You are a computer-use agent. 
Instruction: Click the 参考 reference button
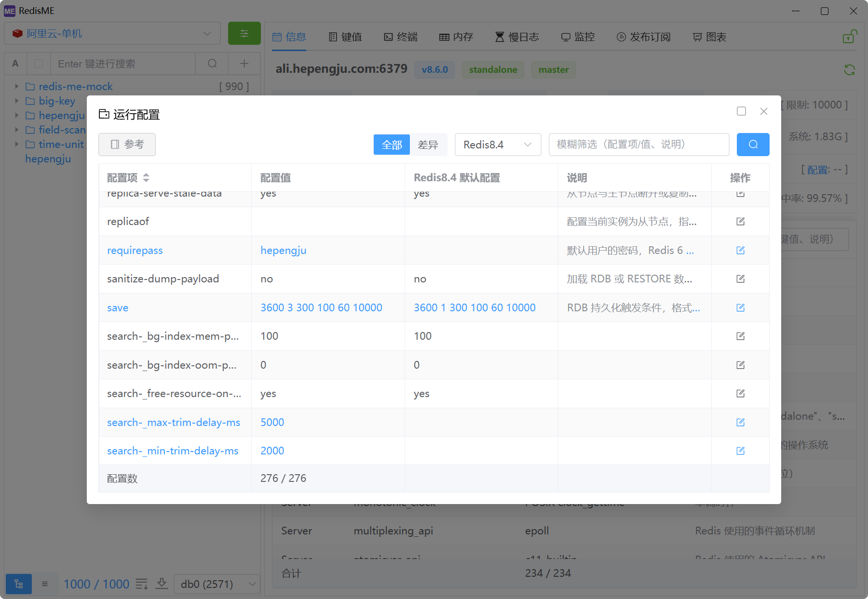tap(127, 145)
